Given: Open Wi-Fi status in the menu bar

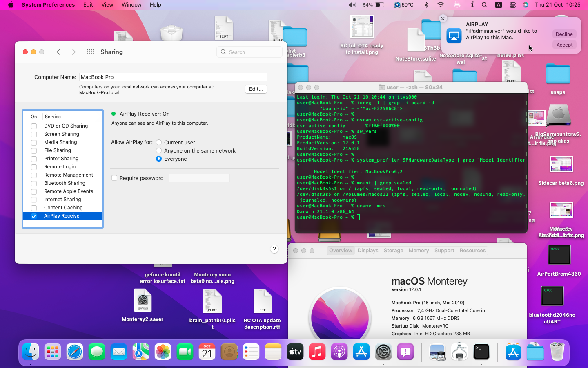Looking at the screenshot, I should (441, 5).
